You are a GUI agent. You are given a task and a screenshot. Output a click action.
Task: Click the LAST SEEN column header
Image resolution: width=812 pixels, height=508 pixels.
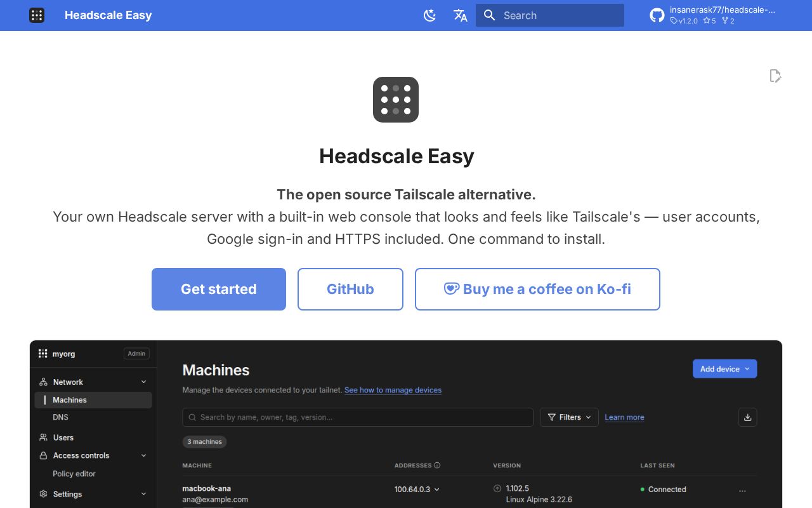pyautogui.click(x=657, y=465)
